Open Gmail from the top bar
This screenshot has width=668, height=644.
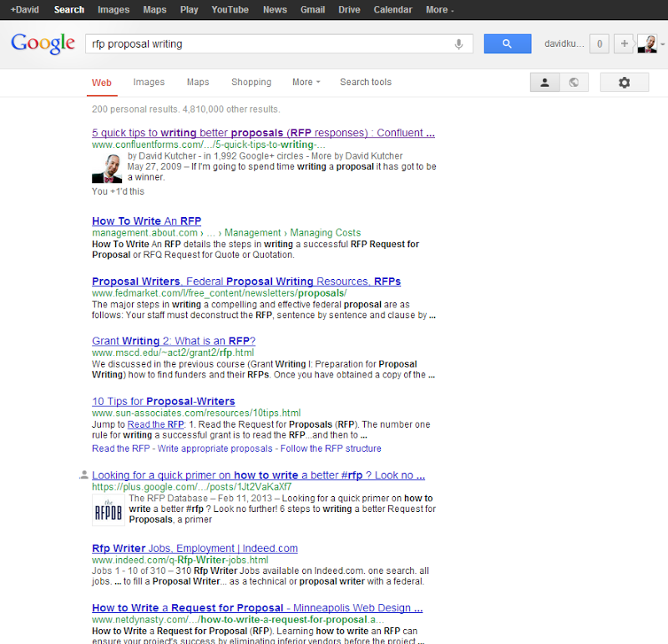(x=312, y=10)
